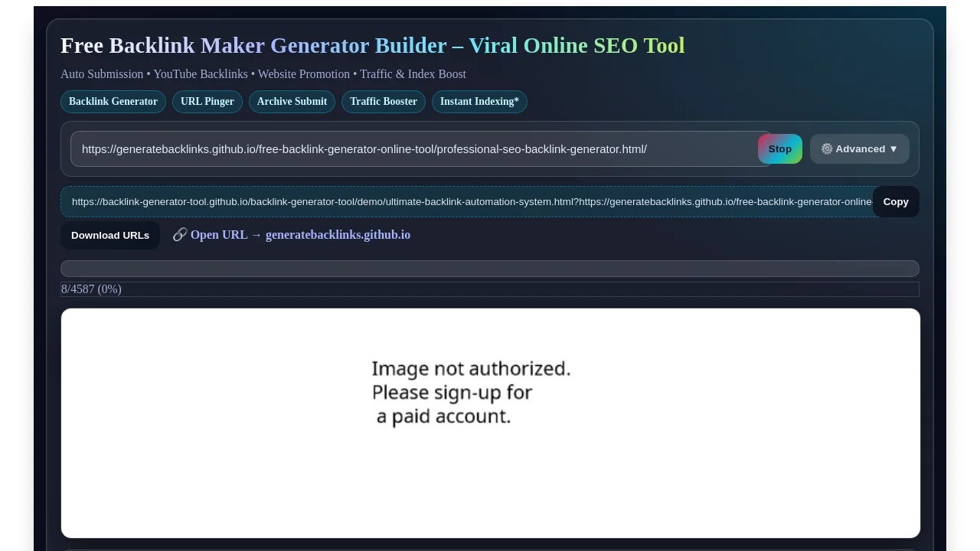Click the gear icon beside Advanced
Viewport: 980px width, 551px height.
(827, 149)
